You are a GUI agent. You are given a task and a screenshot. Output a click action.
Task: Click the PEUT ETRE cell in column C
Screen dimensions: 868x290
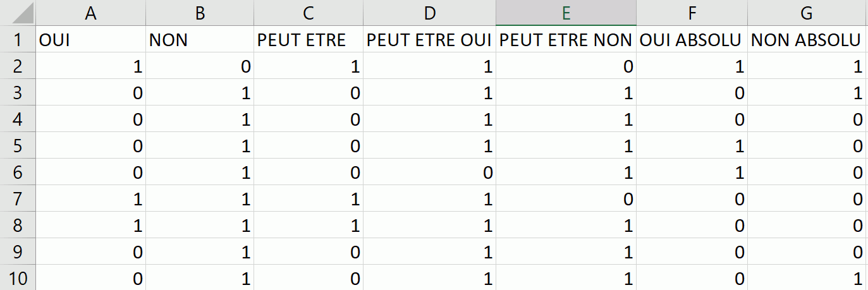(308, 40)
